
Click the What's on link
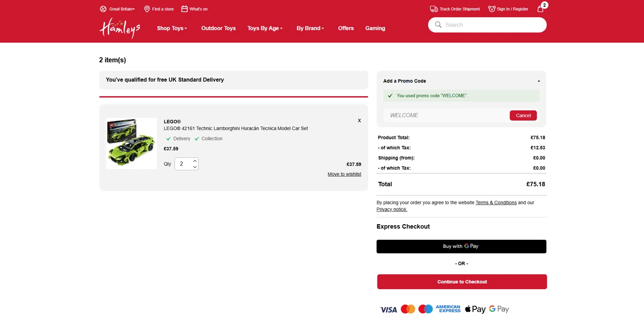pyautogui.click(x=198, y=9)
